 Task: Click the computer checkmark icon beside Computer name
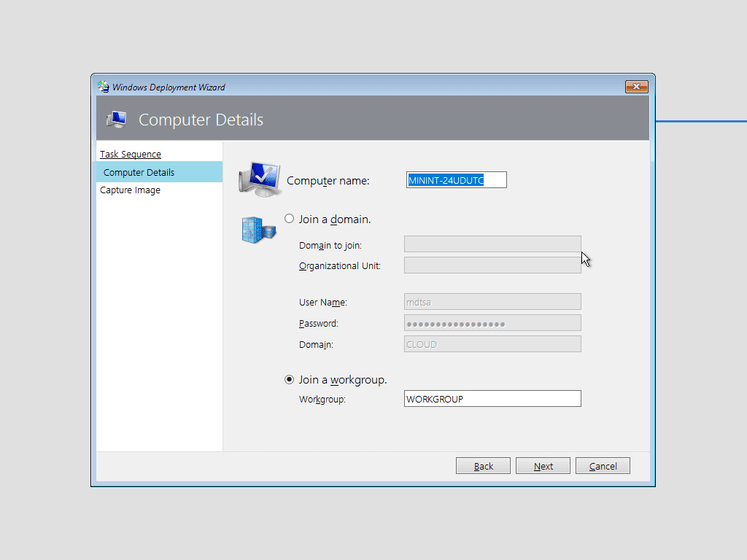point(259,177)
